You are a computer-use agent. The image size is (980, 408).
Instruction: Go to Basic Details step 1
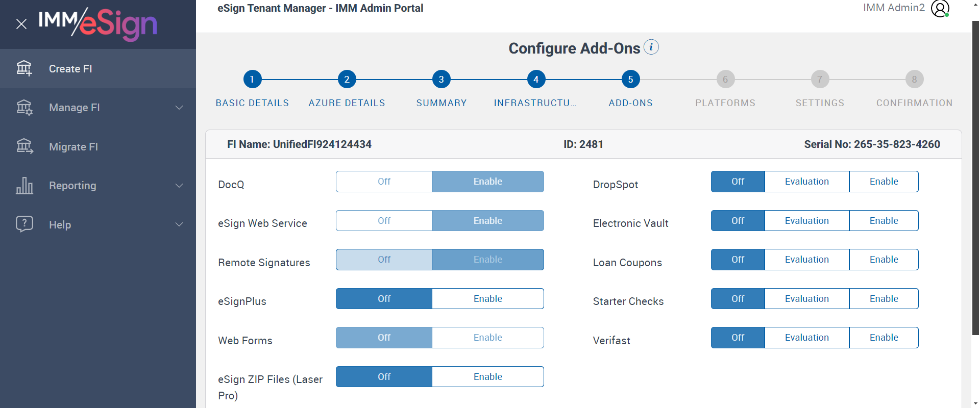point(252,79)
